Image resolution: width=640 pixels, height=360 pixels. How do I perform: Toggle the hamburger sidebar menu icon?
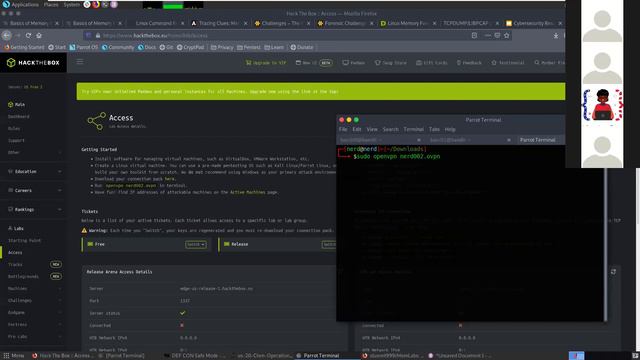click(x=80, y=62)
